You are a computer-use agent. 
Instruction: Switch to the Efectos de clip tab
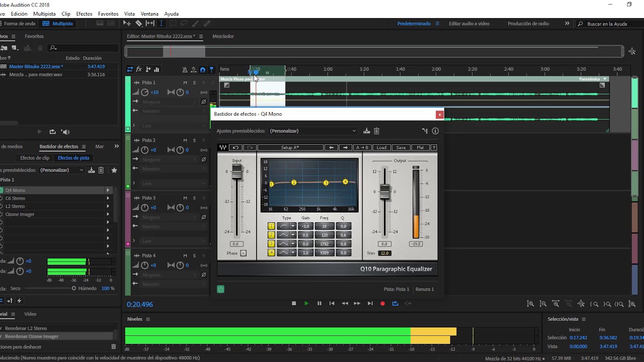pyautogui.click(x=35, y=158)
